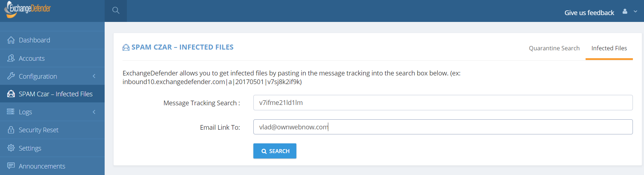Click the ExchangeDefender logo
Image resolution: width=644 pixels, height=175 pixels.
pyautogui.click(x=28, y=9)
